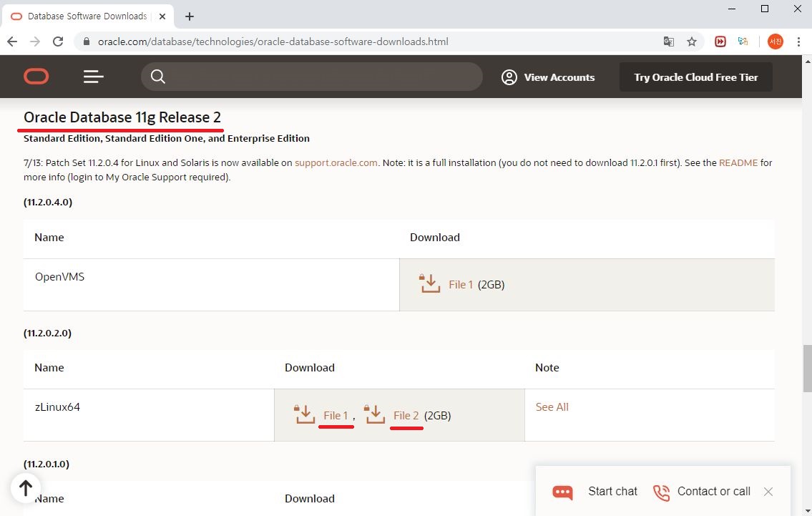Click Contact or call text
The height and width of the screenshot is (516, 812).
click(x=713, y=491)
